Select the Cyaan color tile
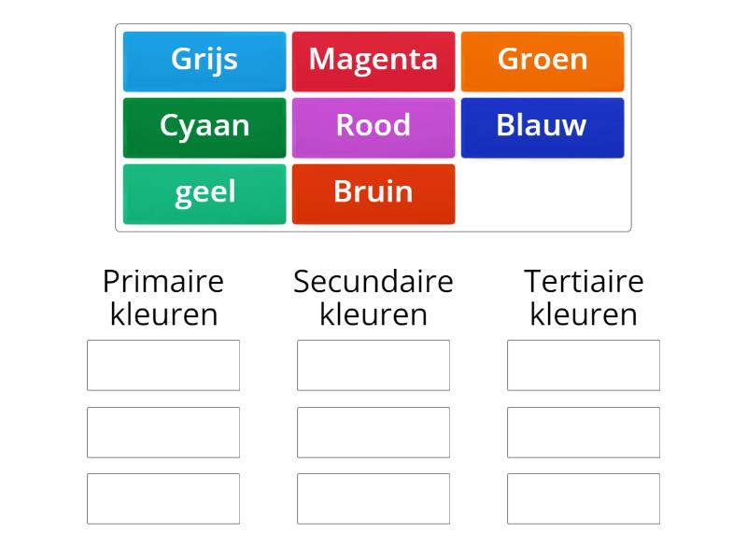Viewport: 747px width, 560px height. tap(204, 126)
